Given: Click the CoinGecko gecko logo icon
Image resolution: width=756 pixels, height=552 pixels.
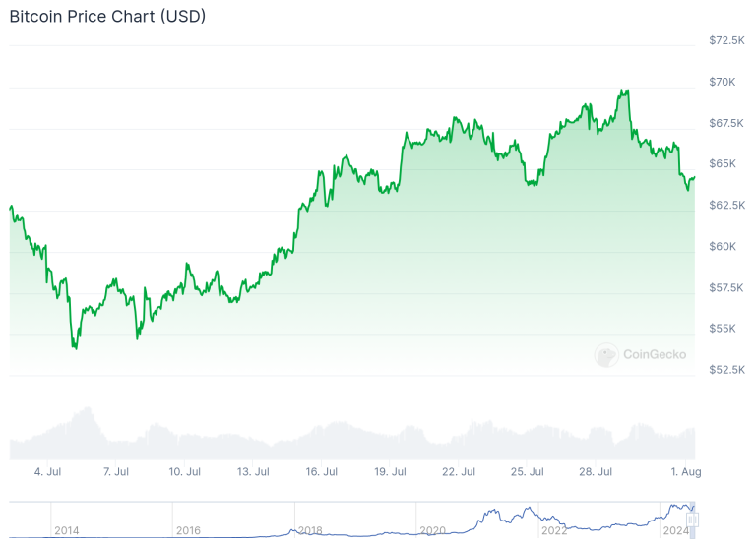Looking at the screenshot, I should [x=606, y=355].
